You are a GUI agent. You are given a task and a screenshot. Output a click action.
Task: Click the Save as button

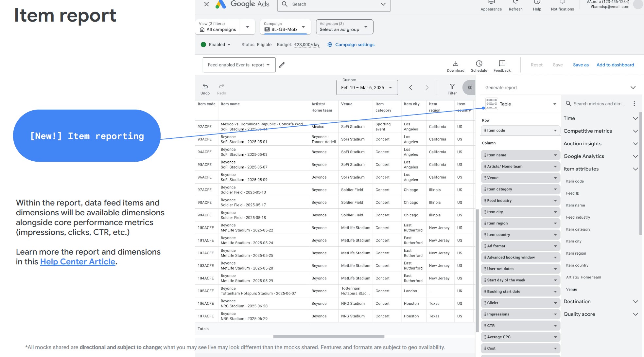point(581,65)
